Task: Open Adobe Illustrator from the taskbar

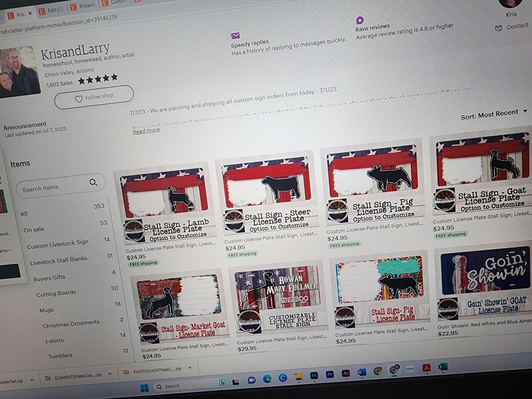Action: [x=346, y=374]
